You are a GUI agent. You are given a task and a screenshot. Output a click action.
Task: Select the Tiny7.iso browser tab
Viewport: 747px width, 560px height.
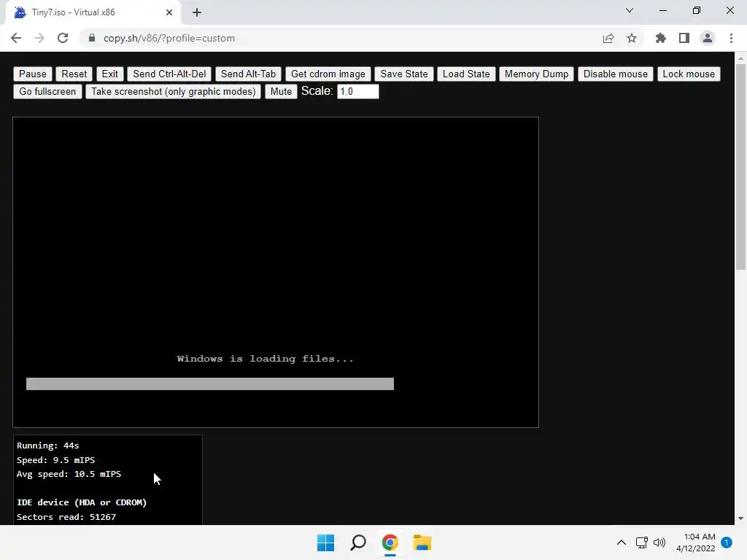93,12
